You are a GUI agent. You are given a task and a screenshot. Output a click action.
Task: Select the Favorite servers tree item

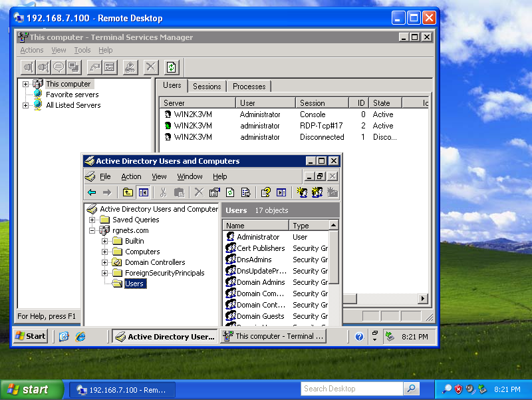tap(72, 95)
